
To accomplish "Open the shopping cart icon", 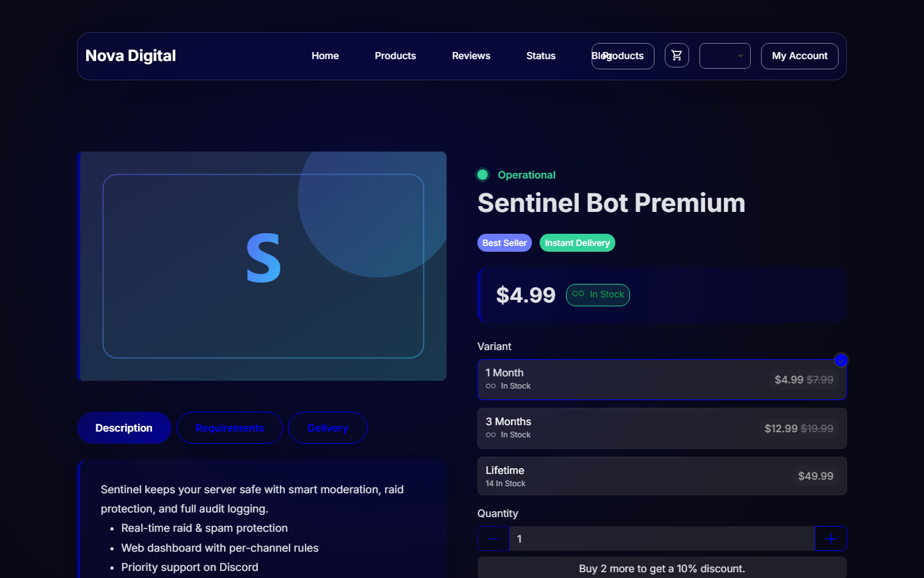I will 676,55.
